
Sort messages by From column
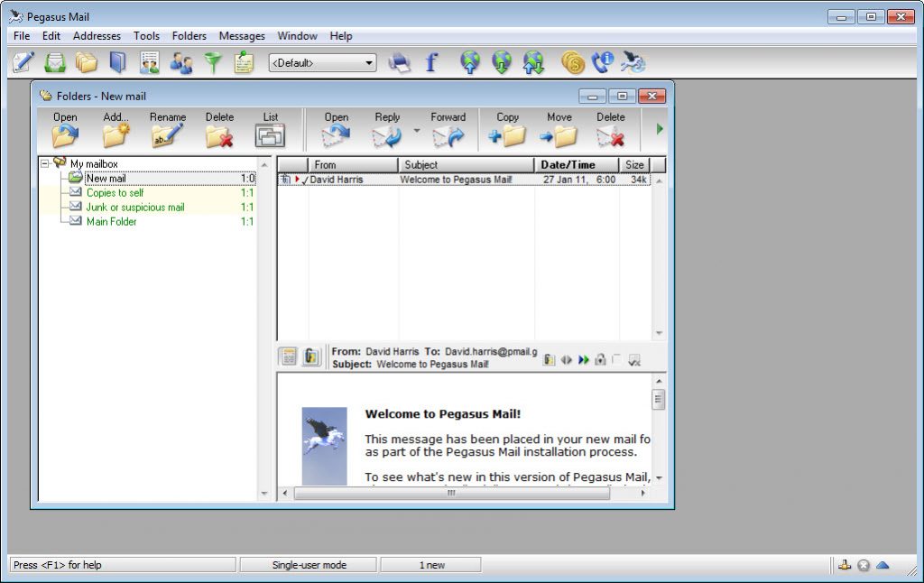coord(353,164)
